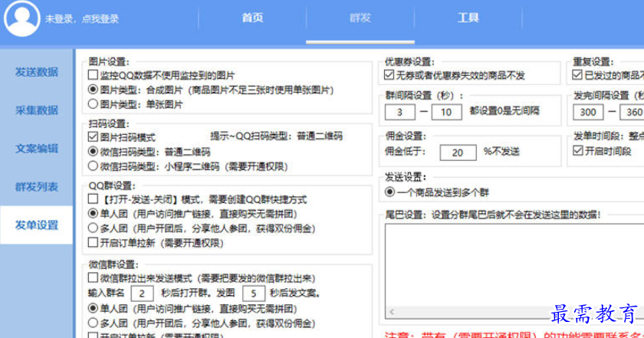This screenshot has width=644, height=338.
Task: Click the 都设置0是无间隔 note text
Action: (504, 111)
